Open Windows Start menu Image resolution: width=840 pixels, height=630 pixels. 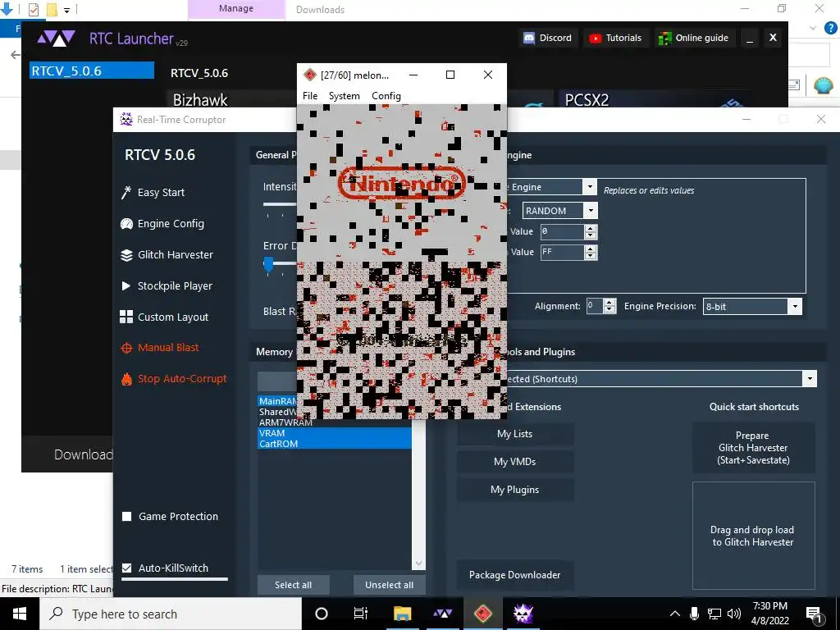pos(20,614)
